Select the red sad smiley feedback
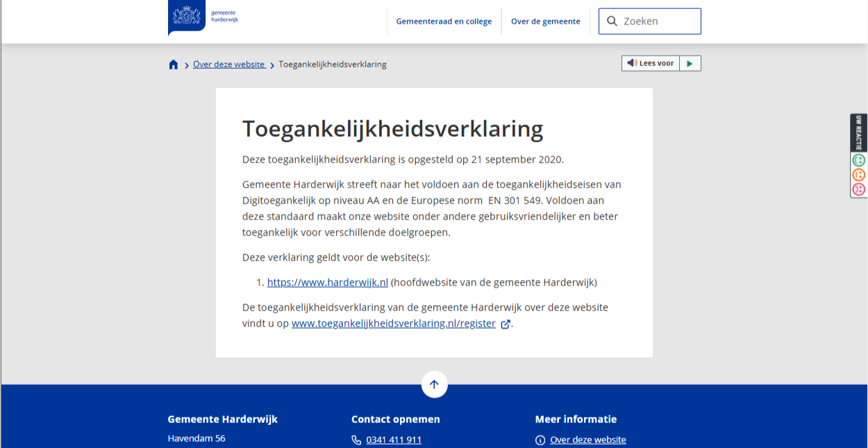 point(859,189)
